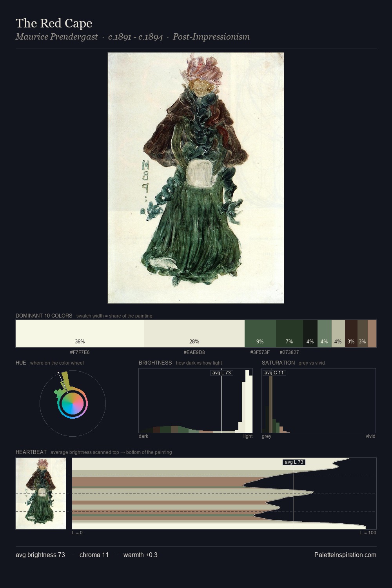Click the L = 0 axis label
Image resolution: width=392 pixels, height=588 pixels.
point(77,533)
